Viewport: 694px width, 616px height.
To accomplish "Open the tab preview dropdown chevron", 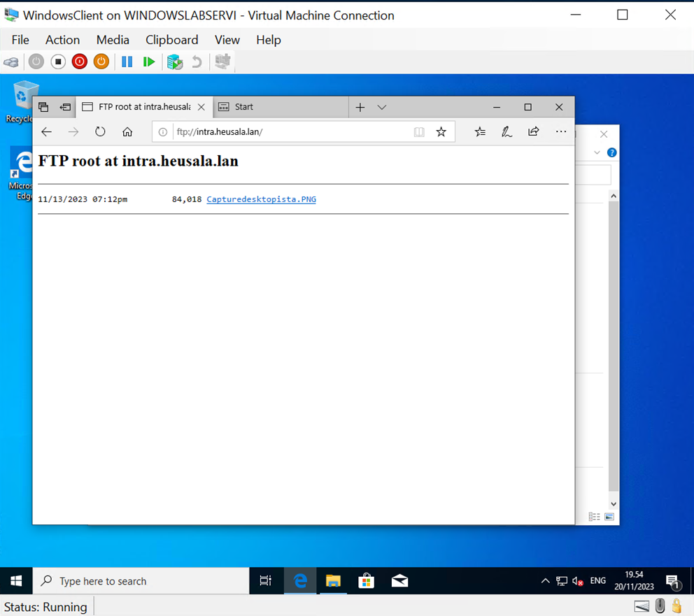I will [382, 107].
